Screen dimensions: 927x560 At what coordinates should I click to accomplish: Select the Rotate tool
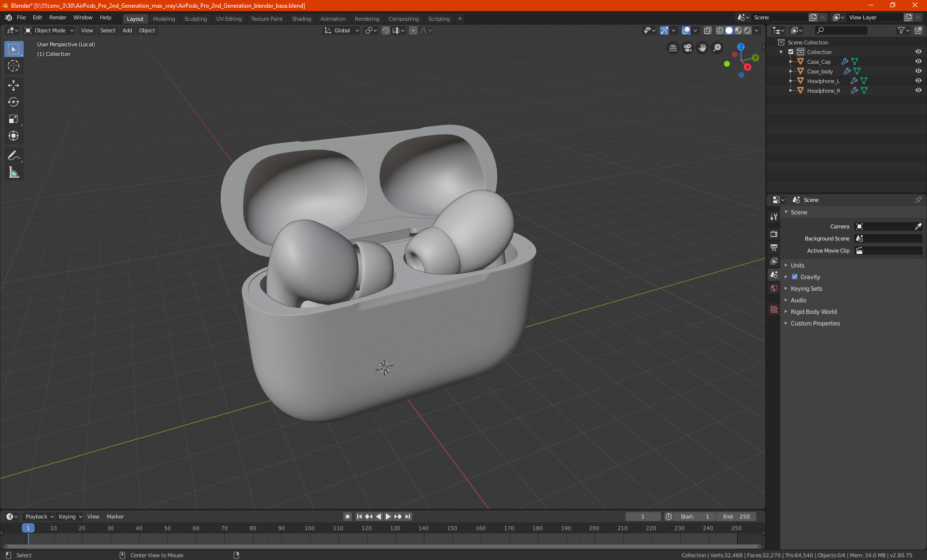[x=14, y=102]
